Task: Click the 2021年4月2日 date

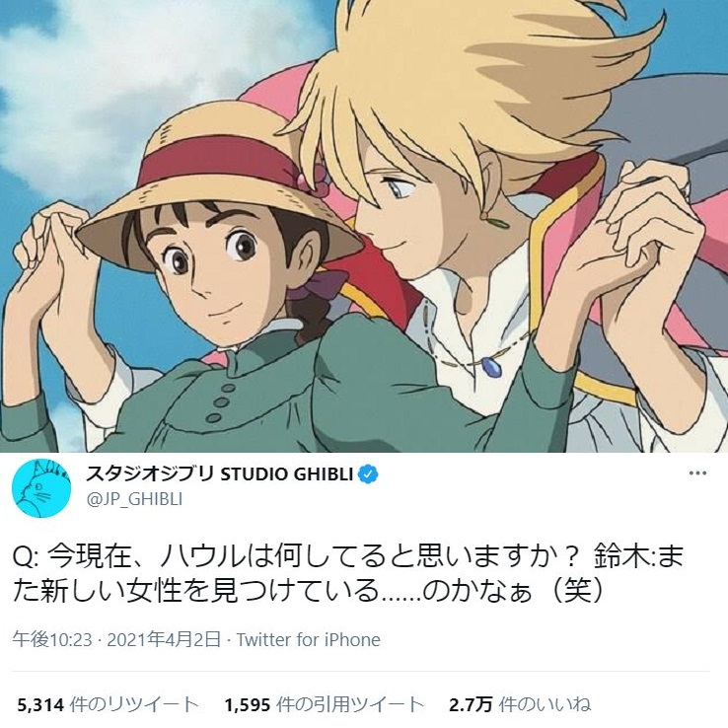Action: click(x=164, y=640)
